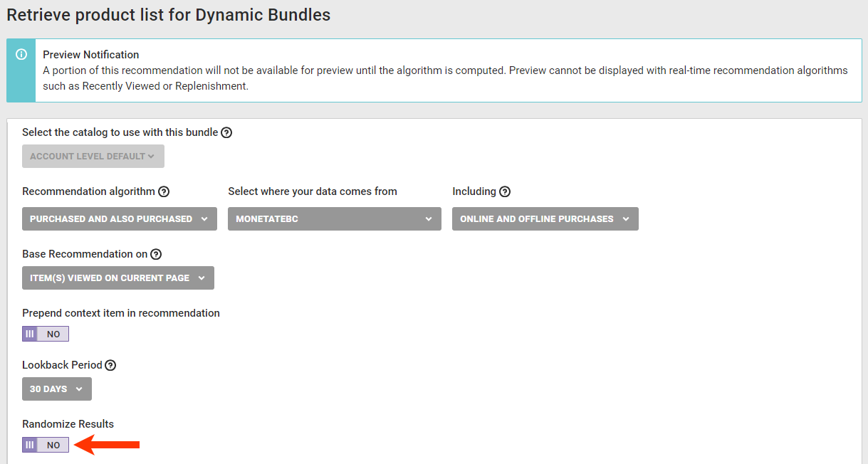Screen dimensions: 868x464
Task: Click the Dynamic Bundles page title
Action: tap(168, 15)
